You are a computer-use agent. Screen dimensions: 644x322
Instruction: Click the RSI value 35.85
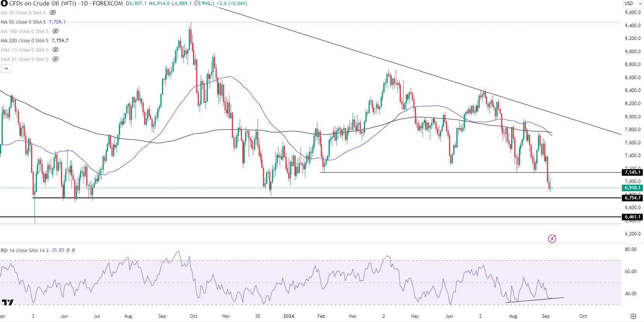(57, 251)
